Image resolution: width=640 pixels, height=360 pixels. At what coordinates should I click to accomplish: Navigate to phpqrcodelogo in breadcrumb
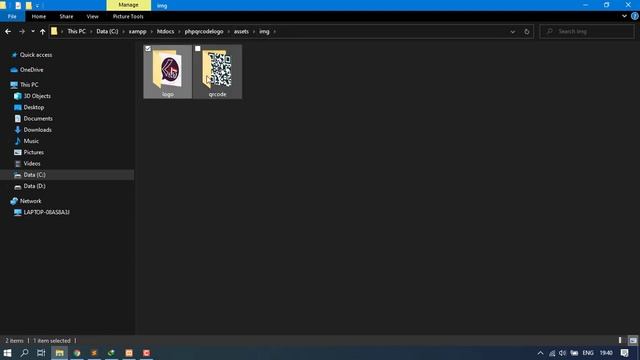pyautogui.click(x=204, y=31)
